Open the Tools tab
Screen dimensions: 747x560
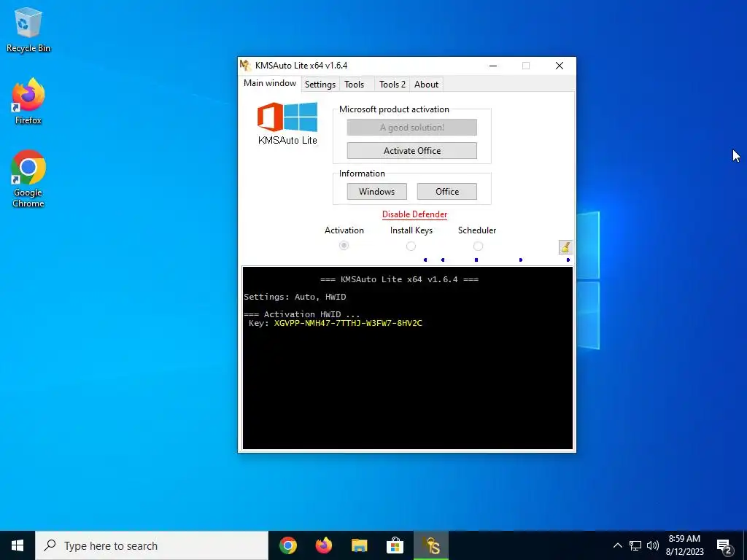click(x=355, y=85)
